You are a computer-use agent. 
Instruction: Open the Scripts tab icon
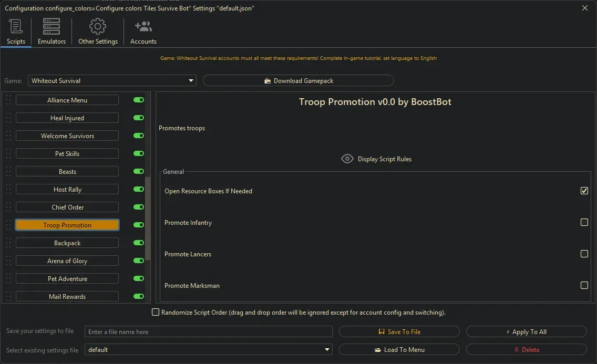click(x=16, y=27)
